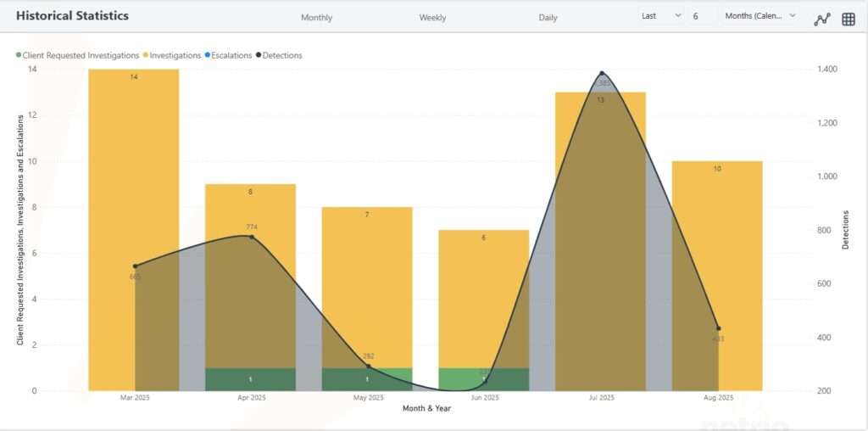Click the Detections legend dot

[259, 55]
